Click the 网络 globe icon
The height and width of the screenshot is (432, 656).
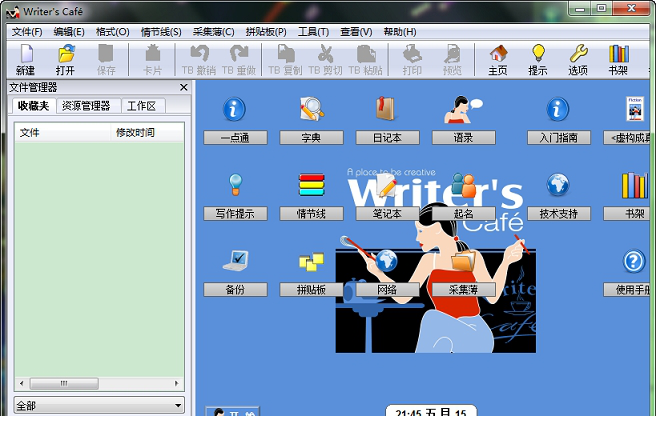387,261
